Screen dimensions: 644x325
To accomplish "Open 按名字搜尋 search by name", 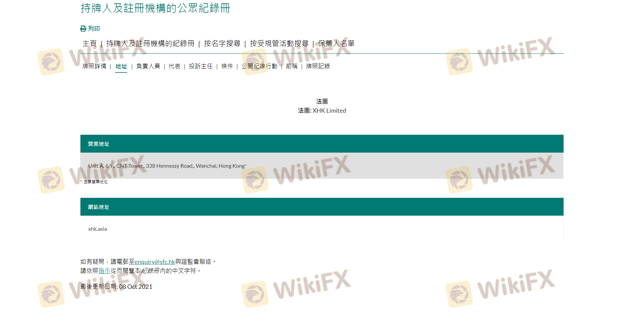I will 222,44.
